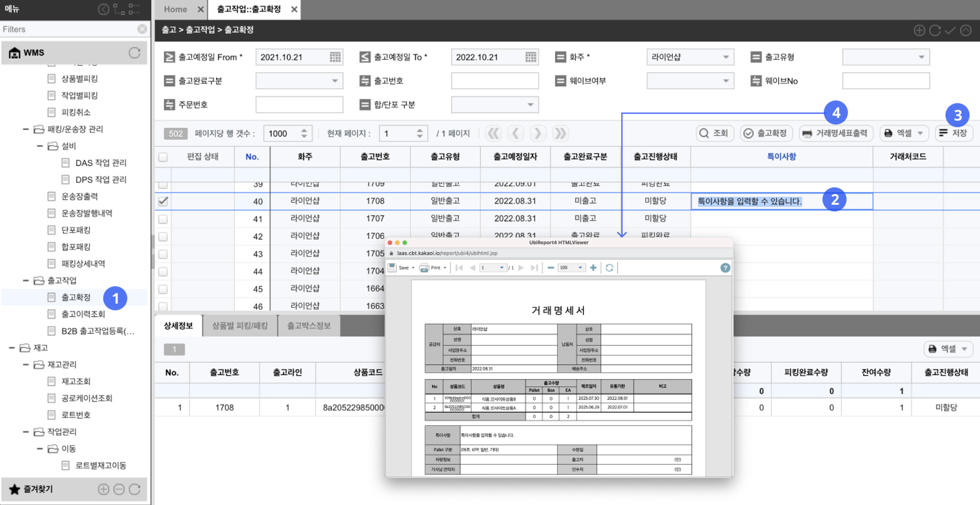Toggle the select-all header checkbox
Viewport: 980px width, 505px height.
[x=163, y=157]
